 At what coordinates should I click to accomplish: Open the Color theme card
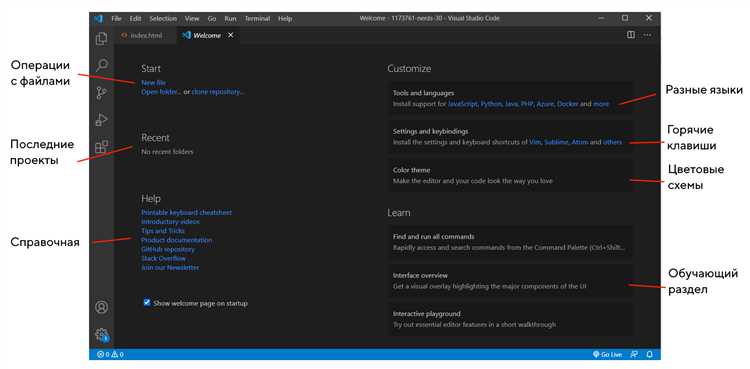click(x=510, y=176)
